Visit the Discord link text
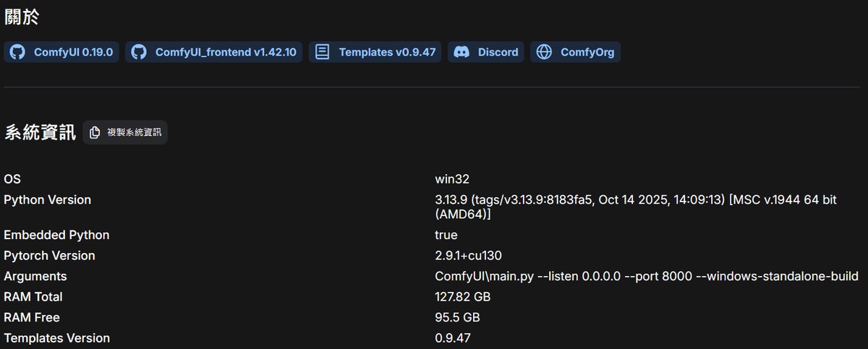Viewport: 868px width, 349px height. point(498,52)
